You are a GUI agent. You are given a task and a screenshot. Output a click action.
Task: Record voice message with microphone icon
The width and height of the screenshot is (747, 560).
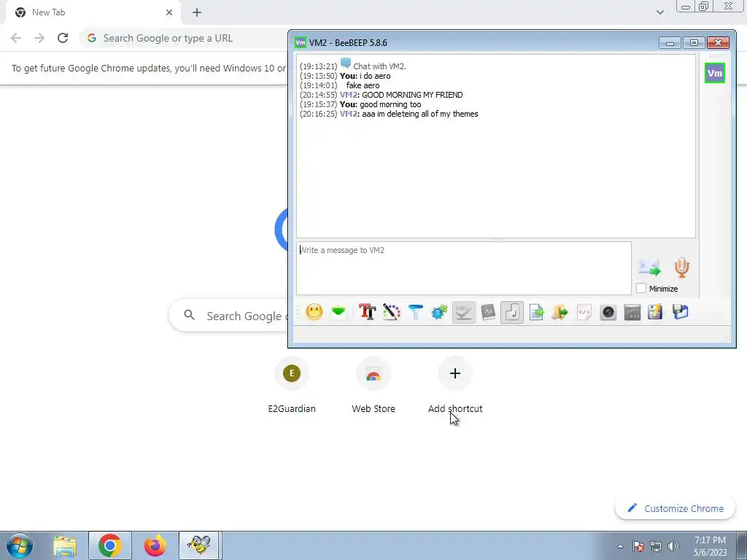682,268
